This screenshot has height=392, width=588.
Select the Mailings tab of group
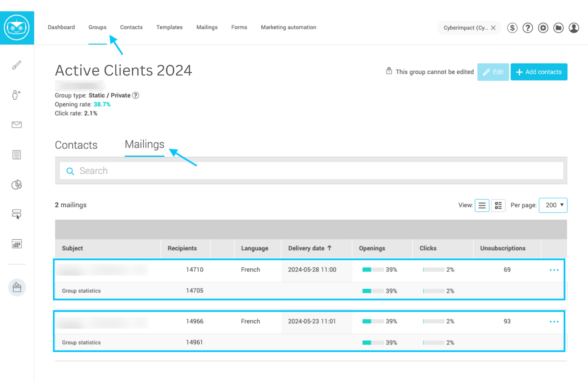[144, 145]
